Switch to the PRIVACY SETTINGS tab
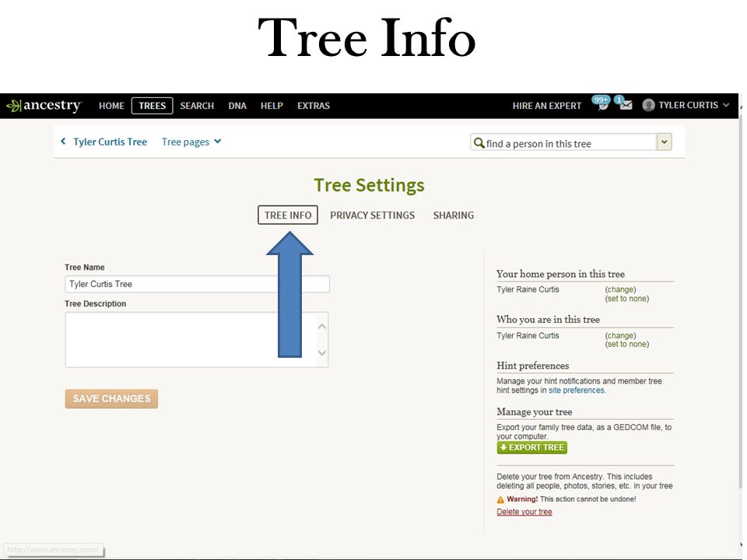Image resolution: width=747 pixels, height=560 pixels. point(372,215)
